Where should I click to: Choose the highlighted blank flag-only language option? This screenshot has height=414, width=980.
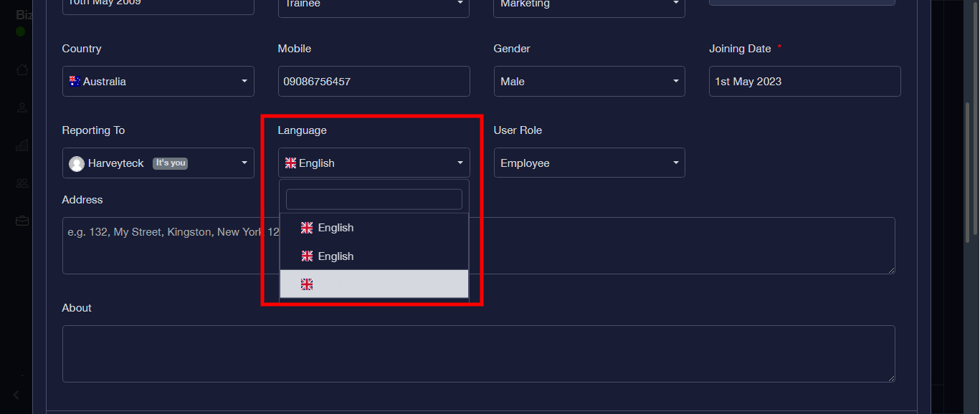(374, 284)
